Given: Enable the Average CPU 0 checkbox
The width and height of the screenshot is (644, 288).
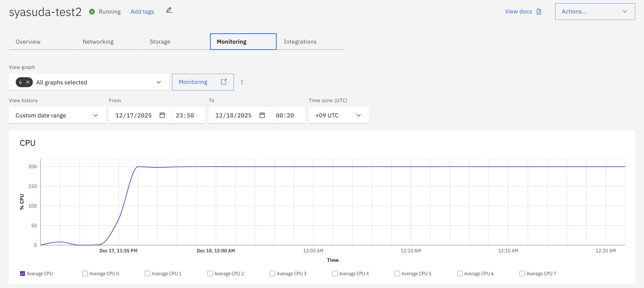Looking at the screenshot, I should (85, 273).
